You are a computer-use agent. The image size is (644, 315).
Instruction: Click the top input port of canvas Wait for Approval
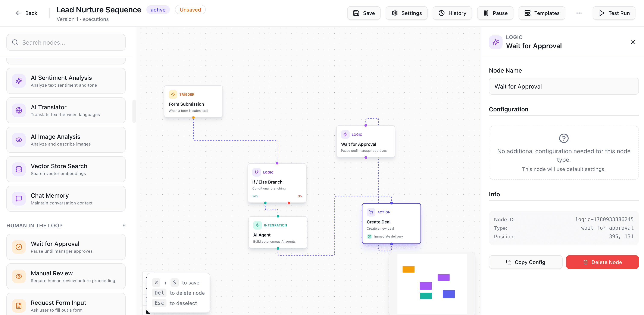366,125
